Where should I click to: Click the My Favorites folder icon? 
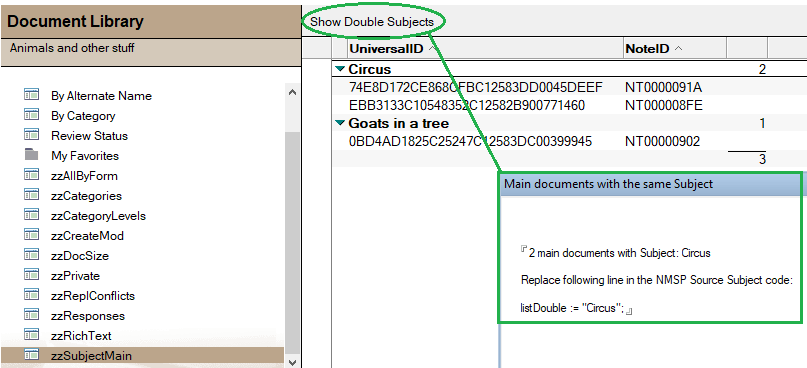(31, 155)
